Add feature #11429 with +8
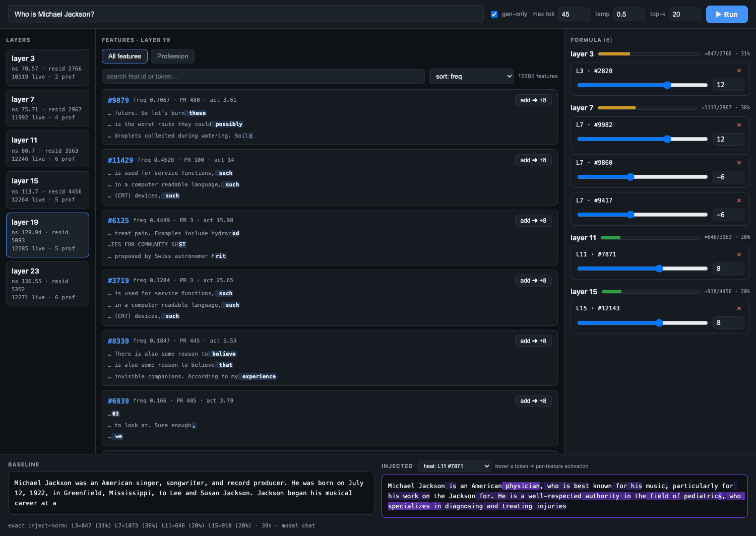 (533, 160)
